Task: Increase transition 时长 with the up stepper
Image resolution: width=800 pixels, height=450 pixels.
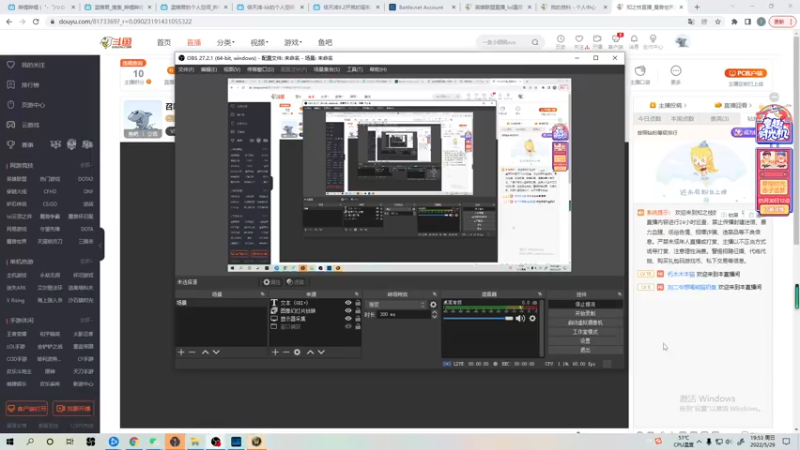Action: tap(434, 313)
